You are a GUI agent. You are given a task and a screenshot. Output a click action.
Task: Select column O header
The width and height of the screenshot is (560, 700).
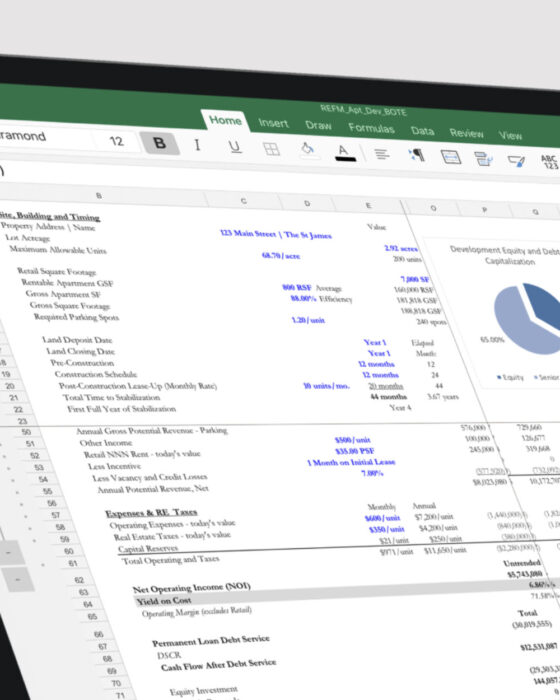point(433,208)
